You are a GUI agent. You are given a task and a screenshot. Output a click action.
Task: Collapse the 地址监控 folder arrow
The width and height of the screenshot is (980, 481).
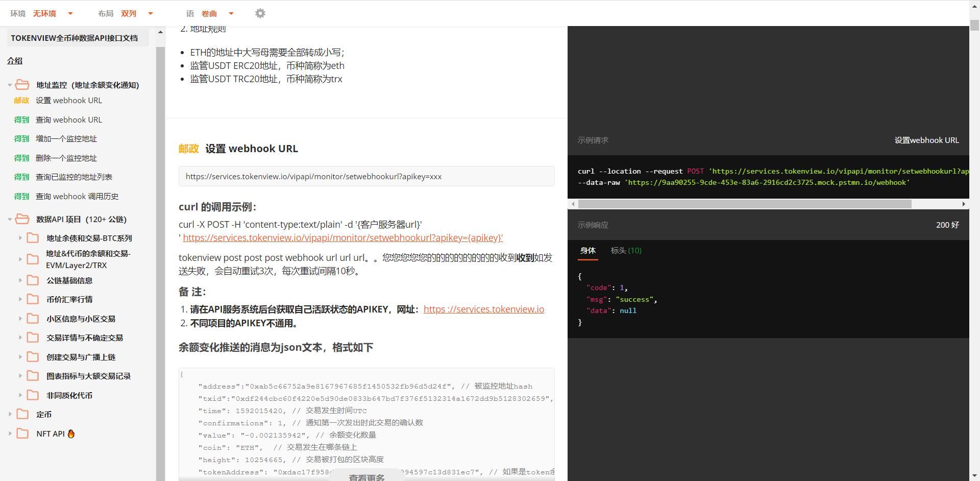pyautogui.click(x=10, y=85)
